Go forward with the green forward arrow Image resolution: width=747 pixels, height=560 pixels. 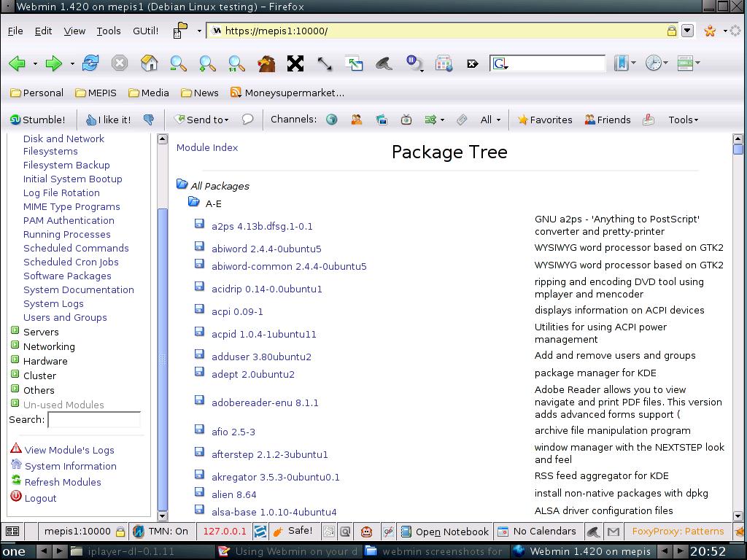pyautogui.click(x=53, y=63)
